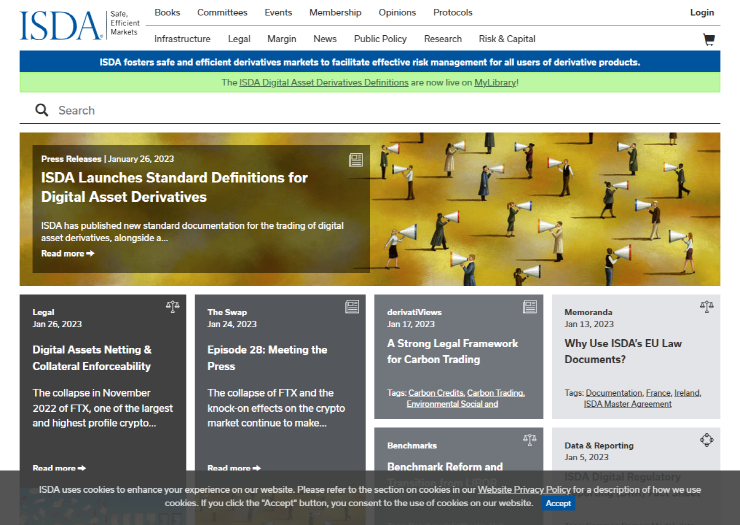This screenshot has width=740, height=525.
Task: Open the Public Policy menu item
Action: pyautogui.click(x=380, y=39)
